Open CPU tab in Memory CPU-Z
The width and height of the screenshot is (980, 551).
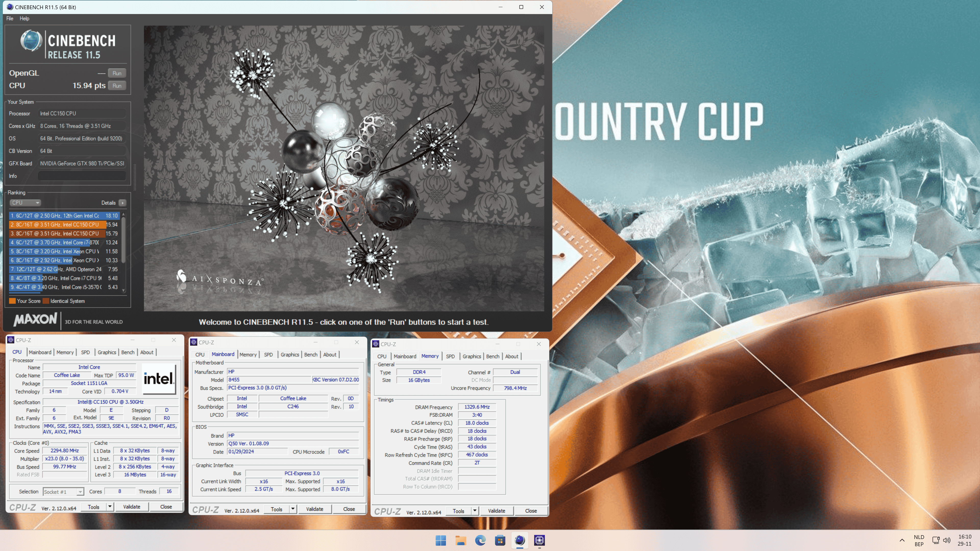[382, 357]
